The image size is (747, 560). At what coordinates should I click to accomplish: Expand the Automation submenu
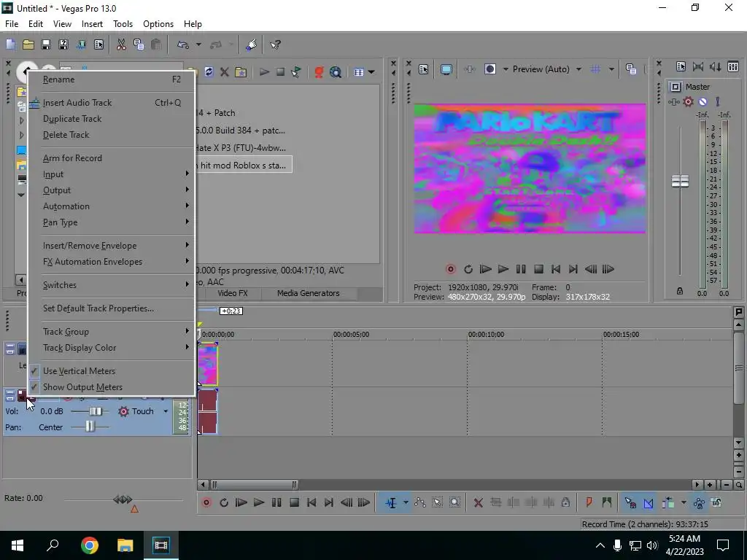(112, 206)
